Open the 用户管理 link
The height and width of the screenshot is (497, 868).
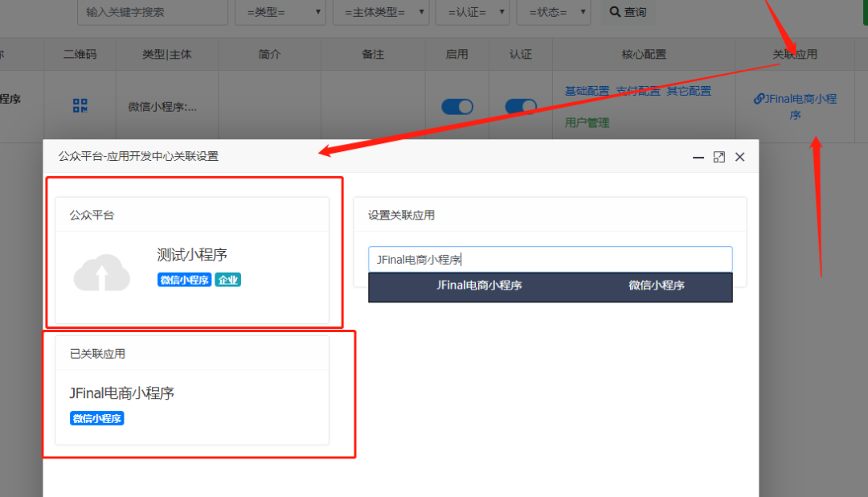tap(587, 122)
